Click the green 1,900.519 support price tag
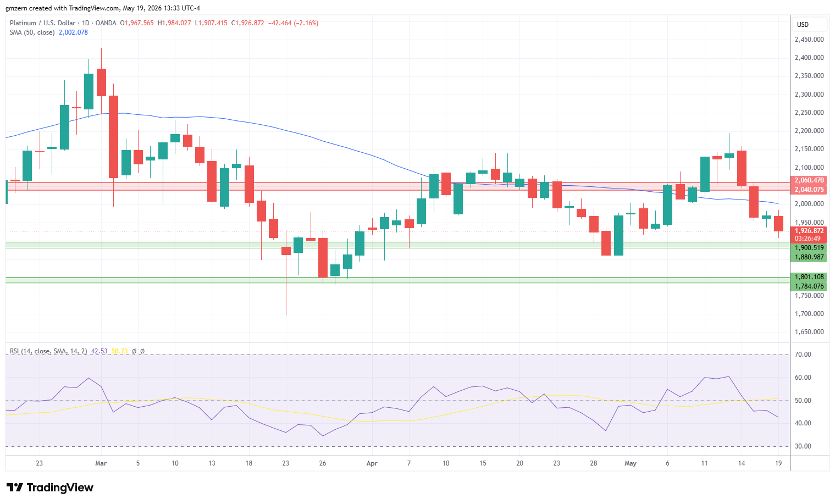This screenshot has width=835, height=504. pyautogui.click(x=809, y=248)
